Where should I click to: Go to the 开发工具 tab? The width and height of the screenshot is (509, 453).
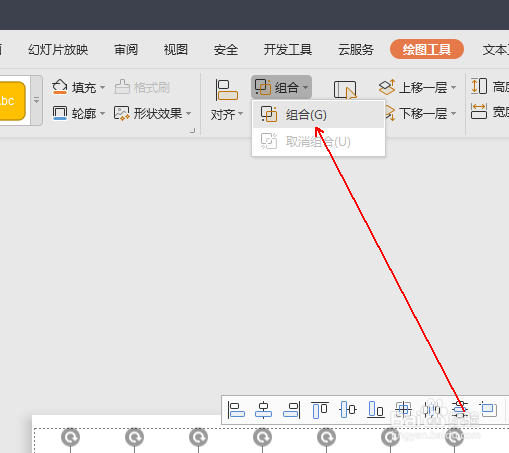click(x=288, y=50)
